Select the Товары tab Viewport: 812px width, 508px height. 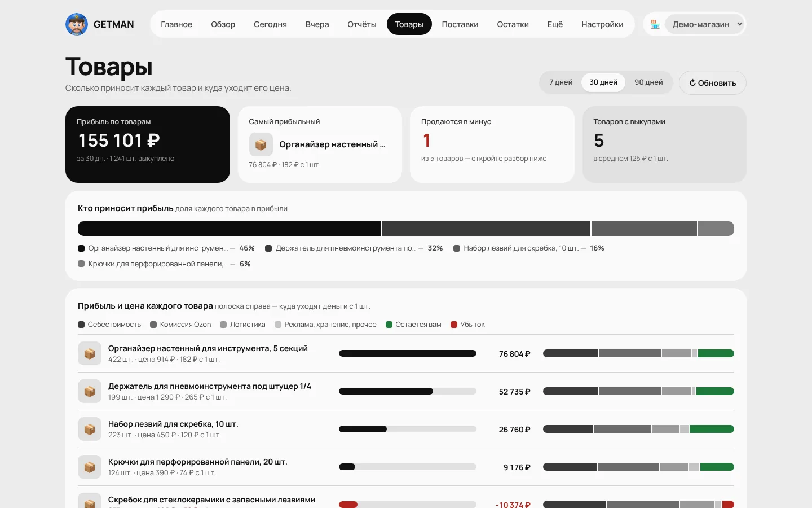click(409, 24)
